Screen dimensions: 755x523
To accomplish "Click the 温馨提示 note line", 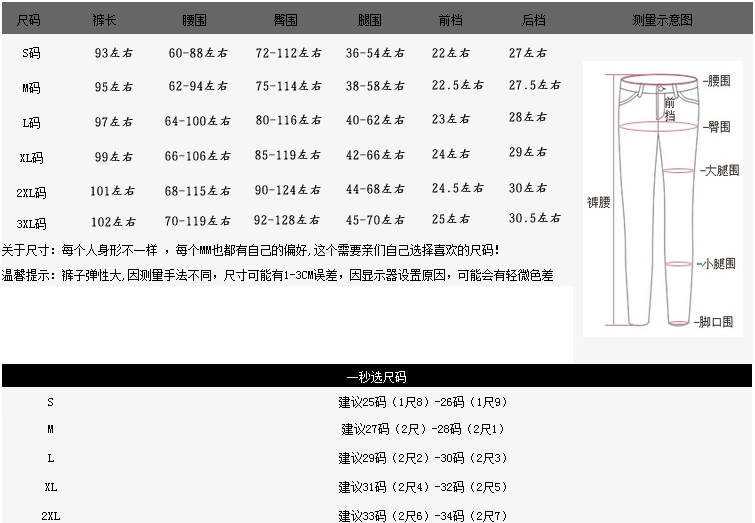I will pyautogui.click(x=278, y=275).
